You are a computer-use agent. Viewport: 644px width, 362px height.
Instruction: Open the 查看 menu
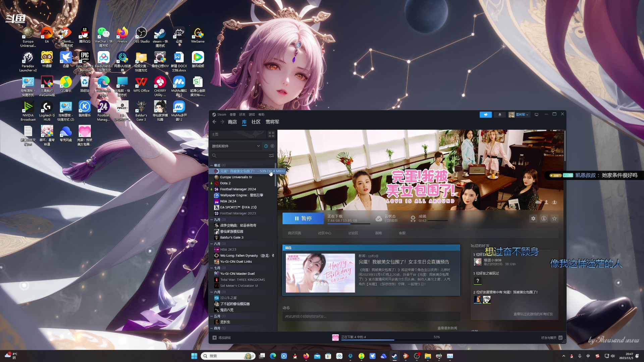[x=232, y=115]
